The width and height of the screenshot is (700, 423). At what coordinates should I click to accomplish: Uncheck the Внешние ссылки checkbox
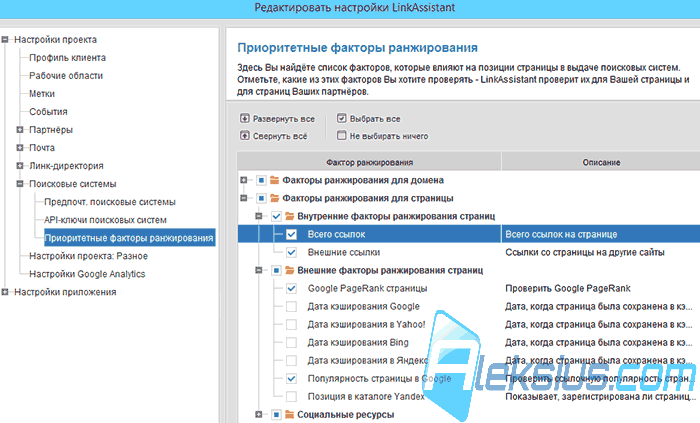click(x=291, y=253)
